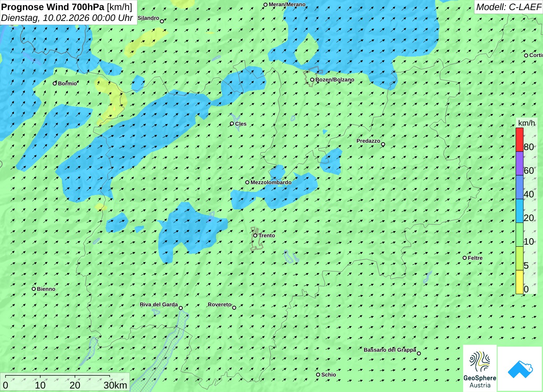543x392 pixels.
Task: Click the 'Mezzolombardo' city label
Action: (271, 182)
